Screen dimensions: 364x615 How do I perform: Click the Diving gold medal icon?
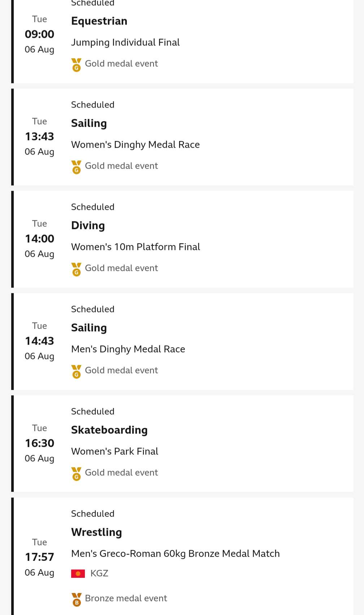(x=76, y=270)
